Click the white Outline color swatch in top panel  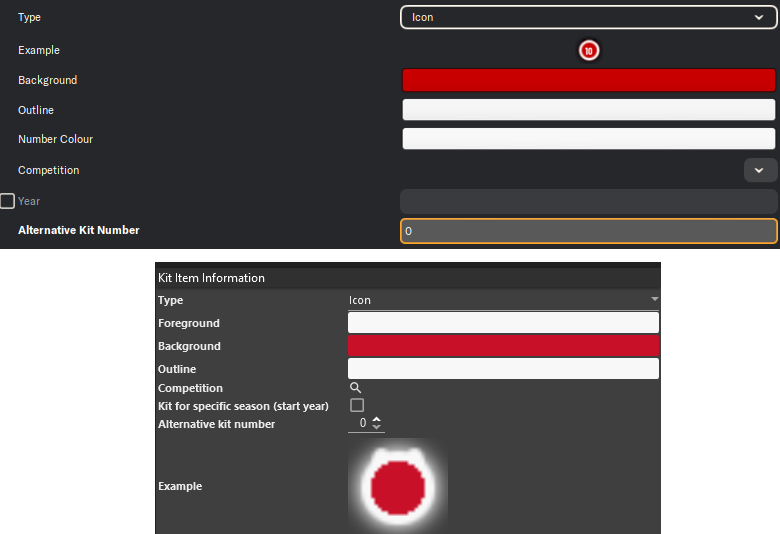[588, 109]
